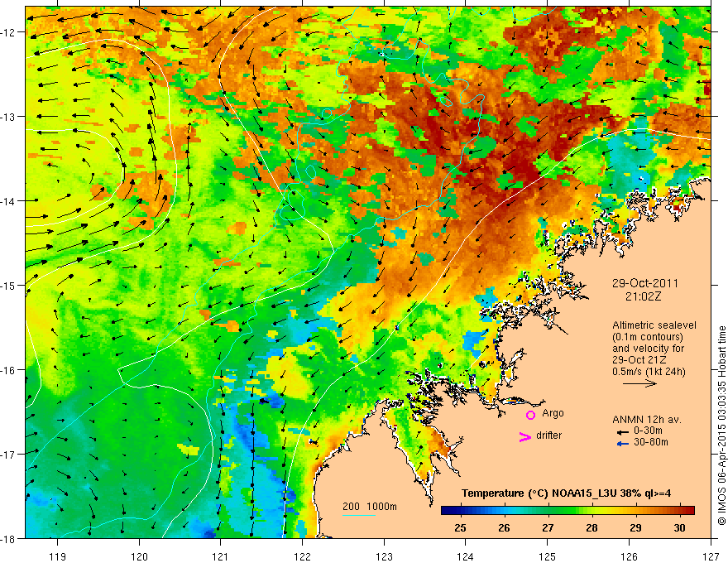Click the date text 29-Oct-2011
Screen dimensions: 728x563
645,283
